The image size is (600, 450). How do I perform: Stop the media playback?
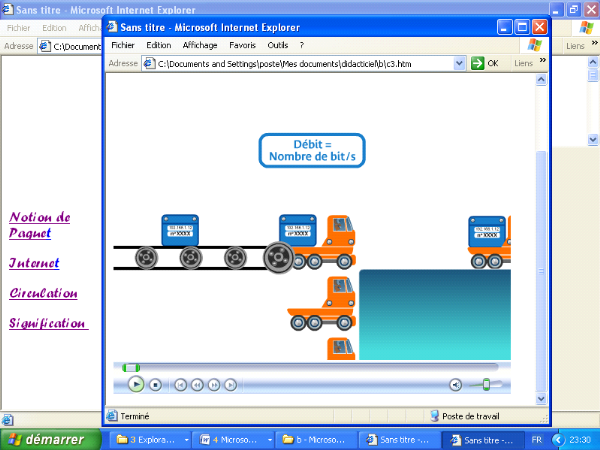[x=155, y=385]
